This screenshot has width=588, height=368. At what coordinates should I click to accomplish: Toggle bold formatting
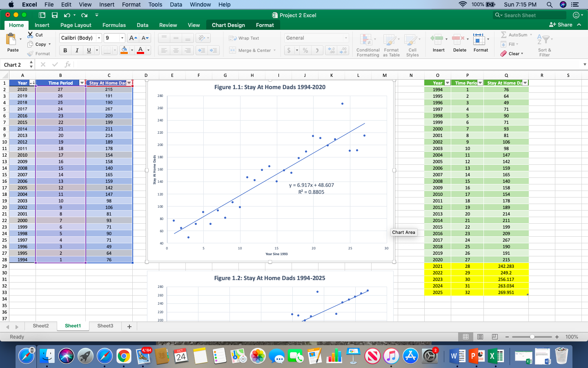(65, 50)
